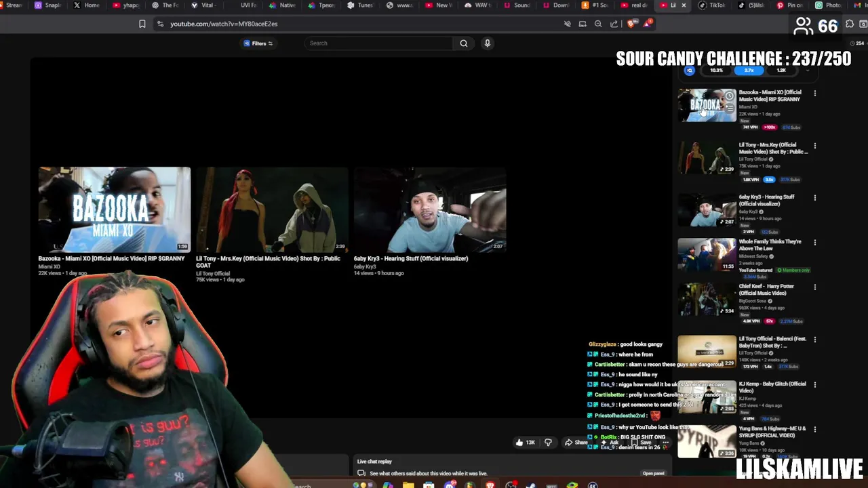This screenshot has height=488, width=868.
Task: Bookmark this page icon in address bar
Action: [142, 24]
